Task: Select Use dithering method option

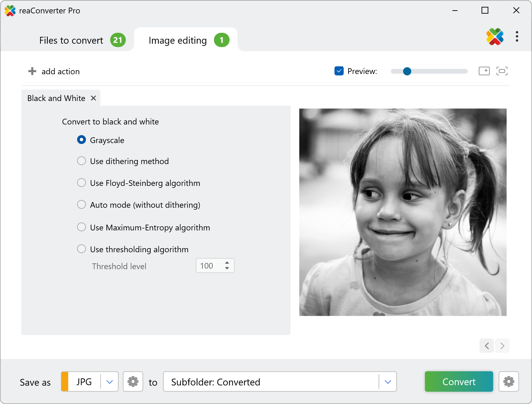Action: pos(81,161)
